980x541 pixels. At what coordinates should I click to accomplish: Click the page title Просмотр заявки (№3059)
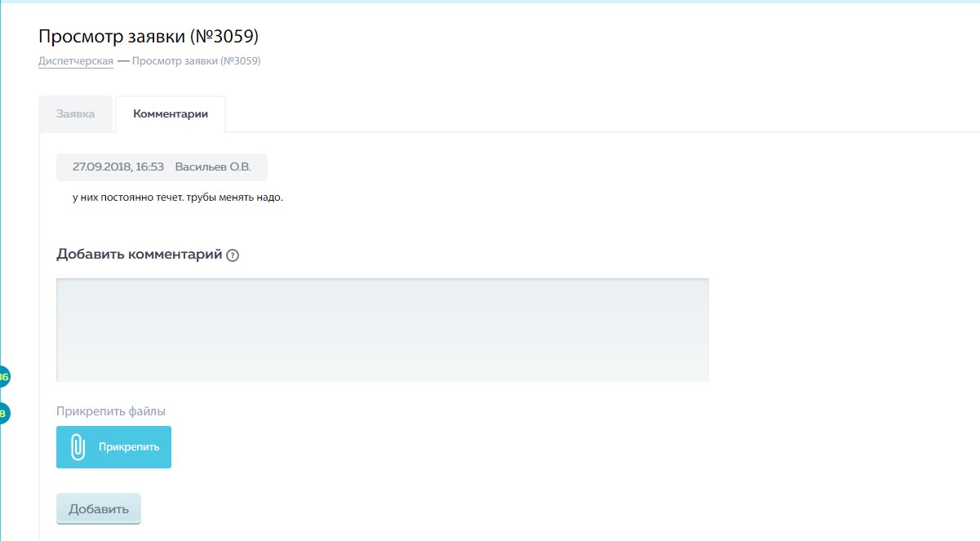(149, 36)
